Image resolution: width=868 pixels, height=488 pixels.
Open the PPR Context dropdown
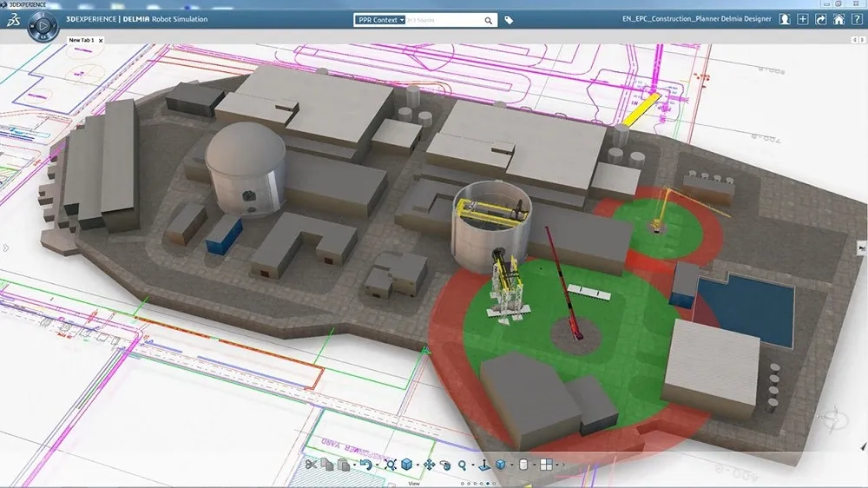coord(380,20)
